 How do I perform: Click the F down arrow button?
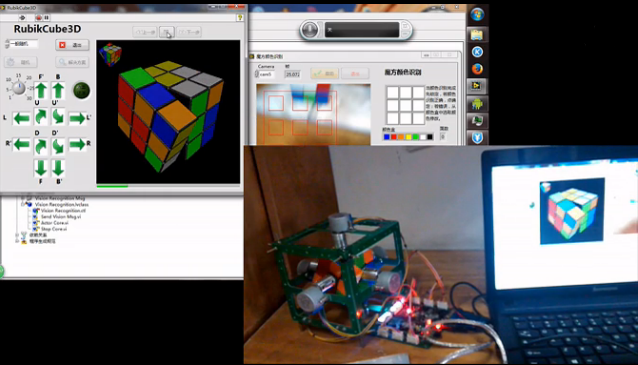tap(41, 168)
